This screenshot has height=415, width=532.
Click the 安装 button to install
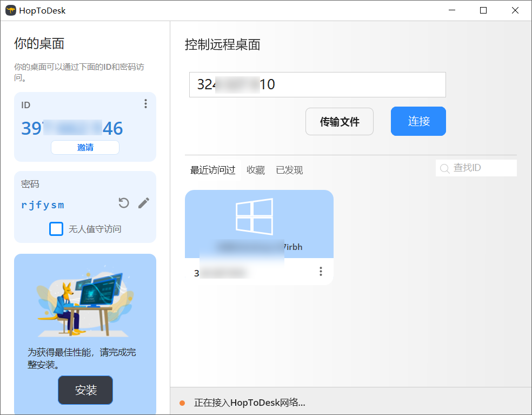(x=85, y=390)
